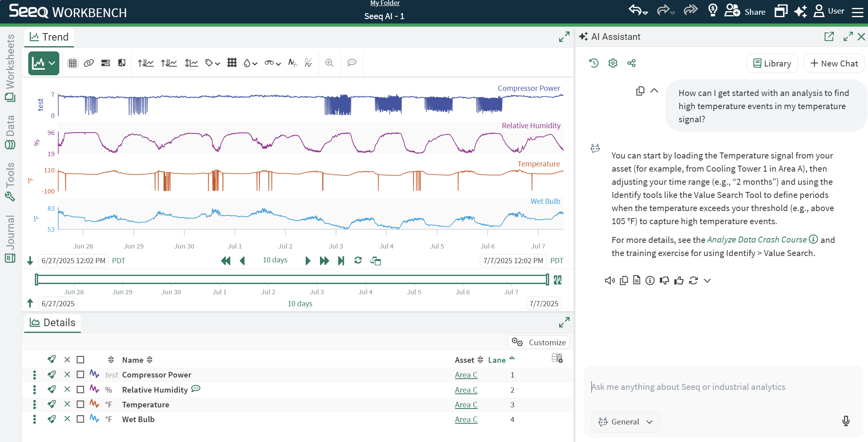Step display range back with double-left arrows
868x442 pixels.
point(226,260)
